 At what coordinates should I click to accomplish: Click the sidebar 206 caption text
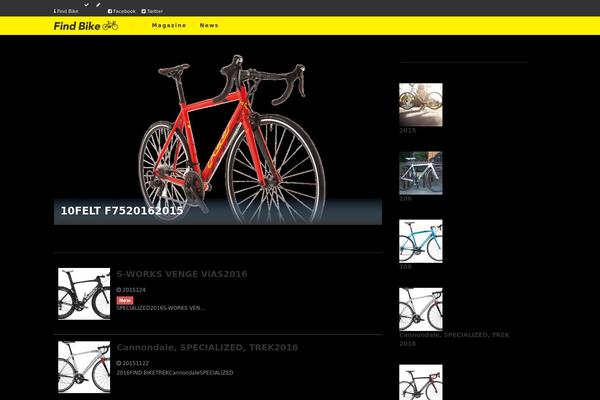(405, 199)
